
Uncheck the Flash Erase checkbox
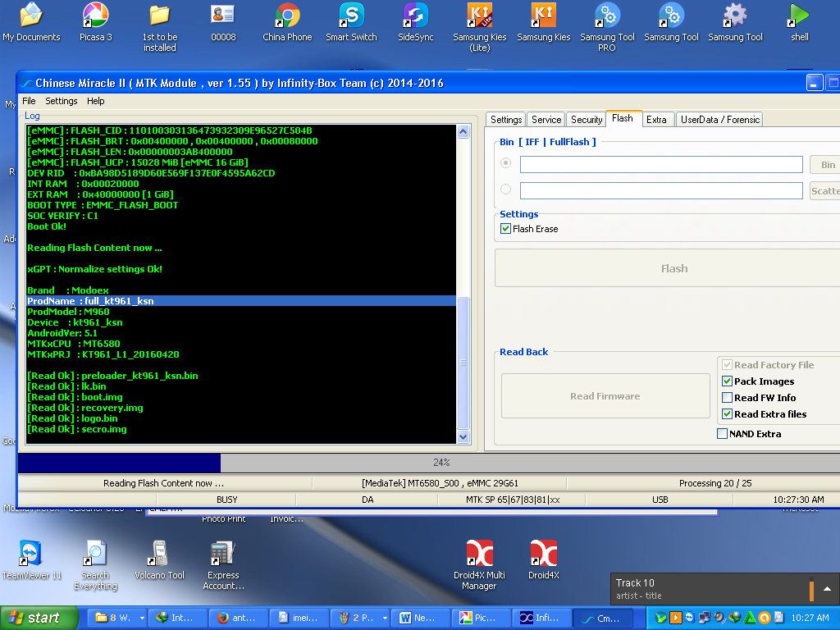[506, 229]
